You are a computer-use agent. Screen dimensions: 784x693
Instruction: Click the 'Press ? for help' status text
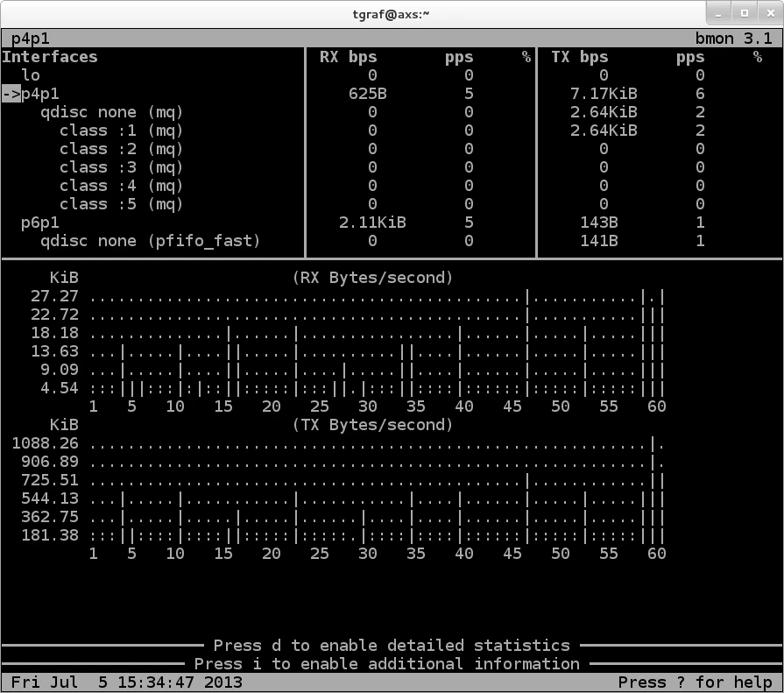695,682
